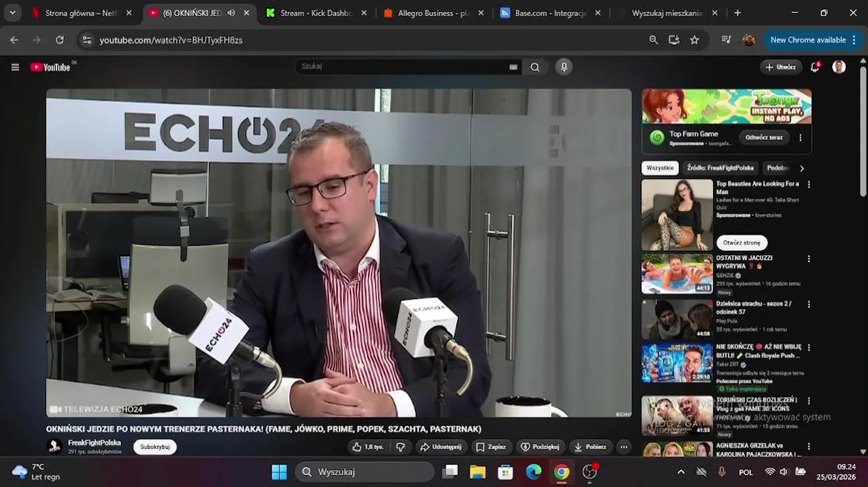Open Microsoft Edge from the taskbar

point(534,471)
